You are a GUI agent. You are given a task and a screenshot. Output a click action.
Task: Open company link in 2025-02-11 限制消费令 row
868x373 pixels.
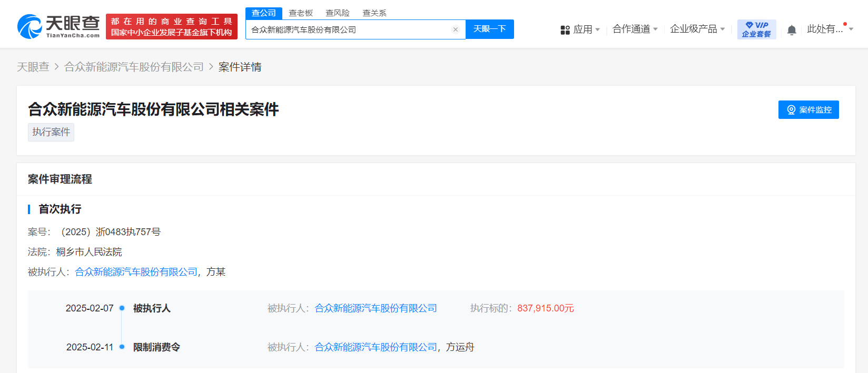(376, 347)
